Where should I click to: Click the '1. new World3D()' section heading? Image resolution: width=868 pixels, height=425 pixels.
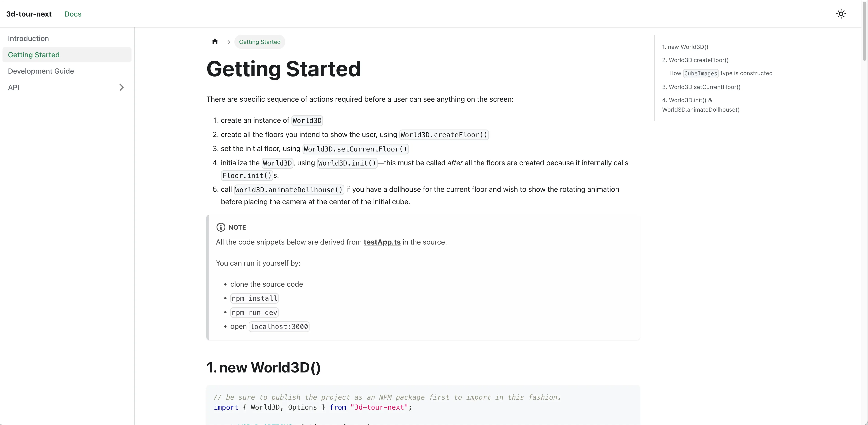[x=263, y=368]
